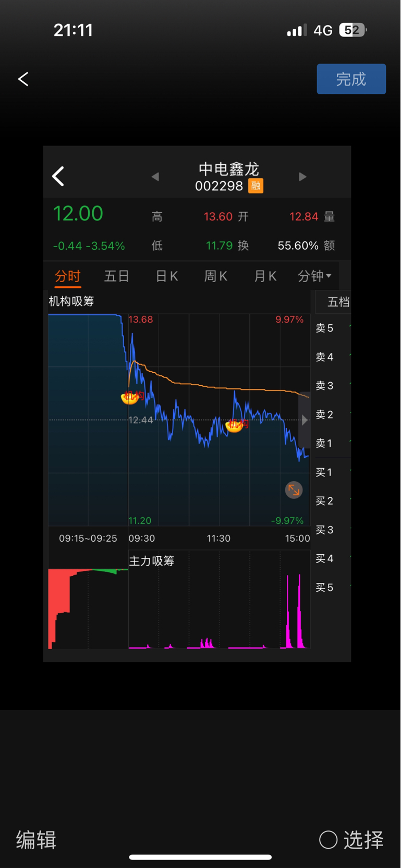Tap the 11.20 lower price label
Screen dimensions: 401x868
pos(140,520)
